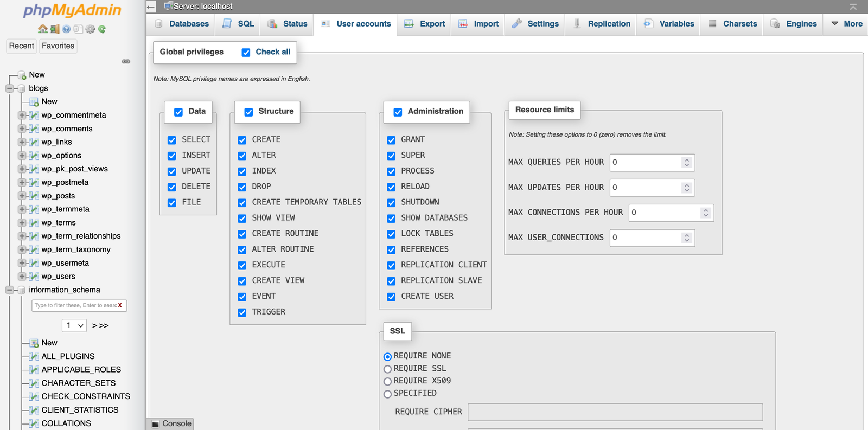Uncheck the SELECT privilege checkbox

[172, 140]
